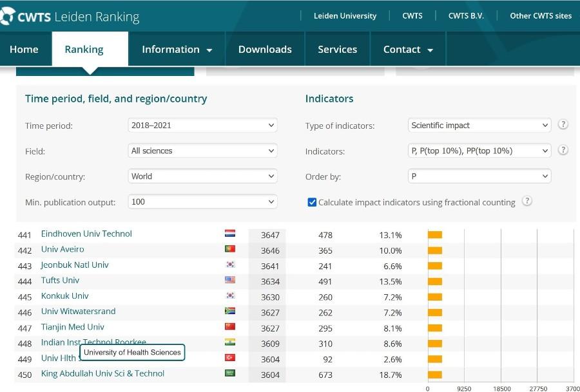Open help for Type of indicators

(563, 124)
